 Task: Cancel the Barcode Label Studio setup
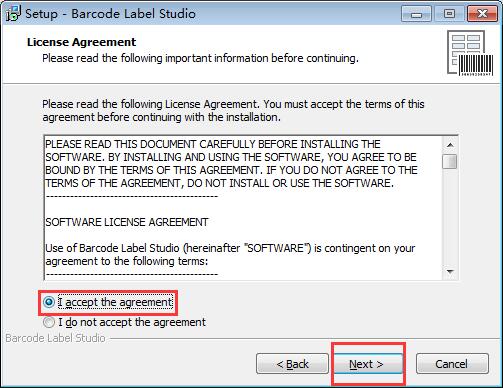click(x=452, y=364)
